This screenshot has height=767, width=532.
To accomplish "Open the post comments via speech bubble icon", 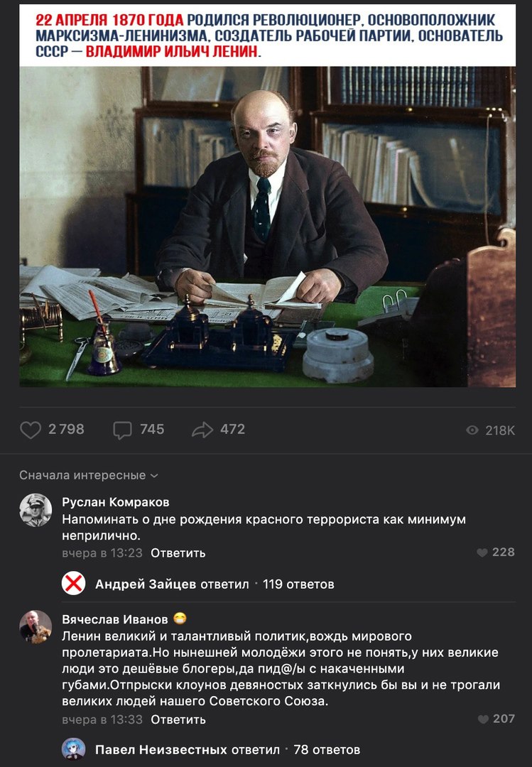I will 122,430.
